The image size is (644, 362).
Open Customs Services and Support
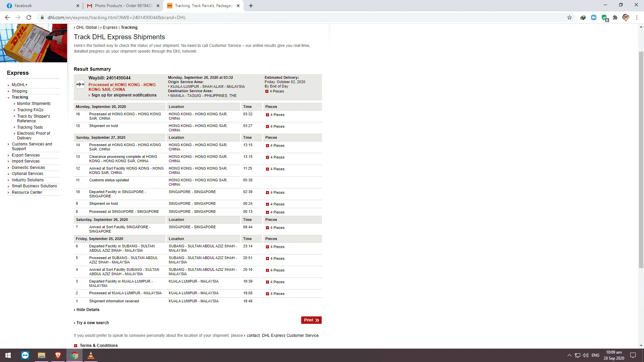[32, 146]
